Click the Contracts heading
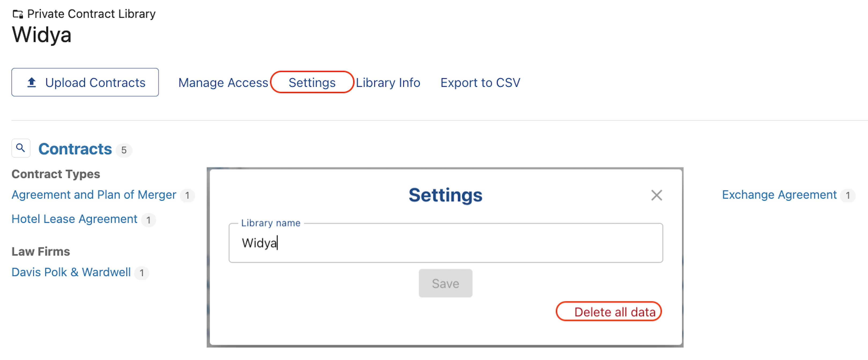The height and width of the screenshot is (360, 868). [75, 149]
